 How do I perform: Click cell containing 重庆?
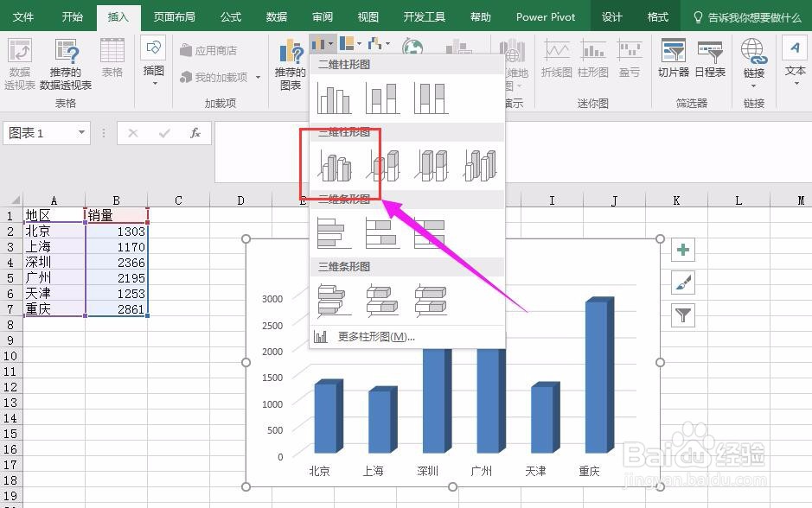click(54, 308)
